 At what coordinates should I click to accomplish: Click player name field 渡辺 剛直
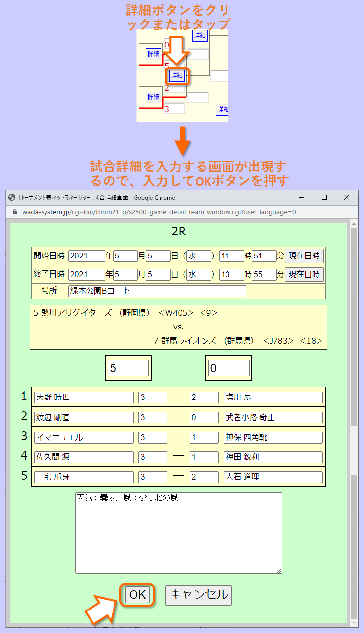pyautogui.click(x=84, y=417)
